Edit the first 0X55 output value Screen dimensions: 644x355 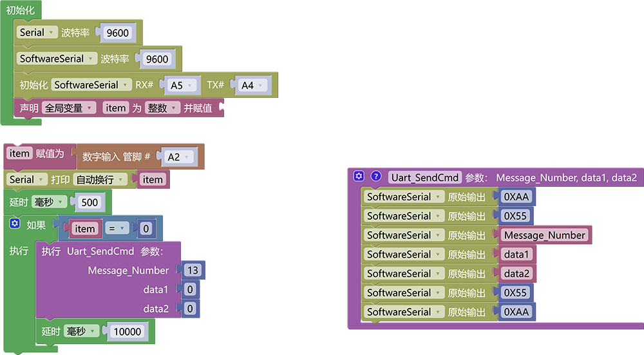tap(515, 216)
